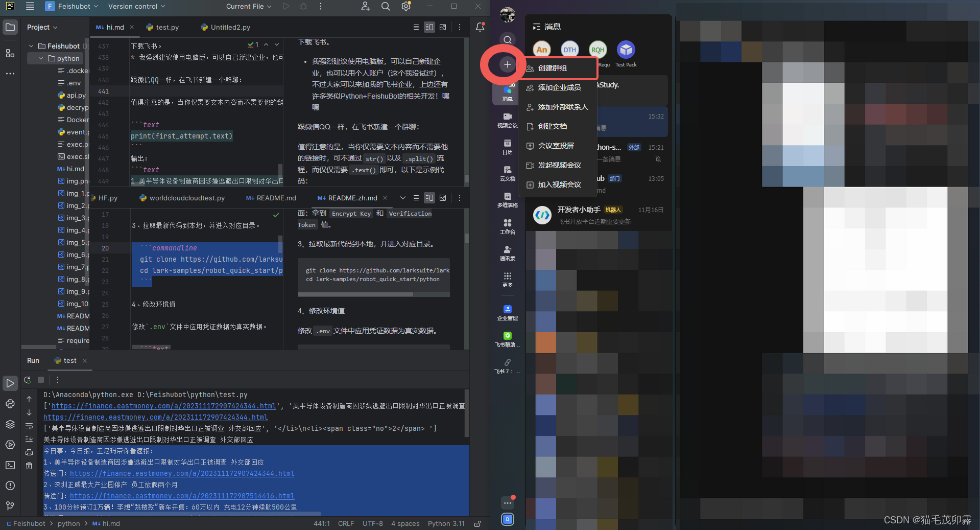Show hidden tabs dropdown beside README.zh.md
Viewport: 980px width, 530px height.
pos(403,198)
